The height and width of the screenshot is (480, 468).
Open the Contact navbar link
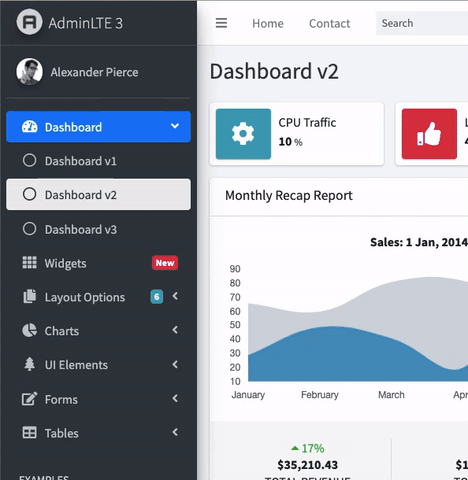[x=329, y=23]
